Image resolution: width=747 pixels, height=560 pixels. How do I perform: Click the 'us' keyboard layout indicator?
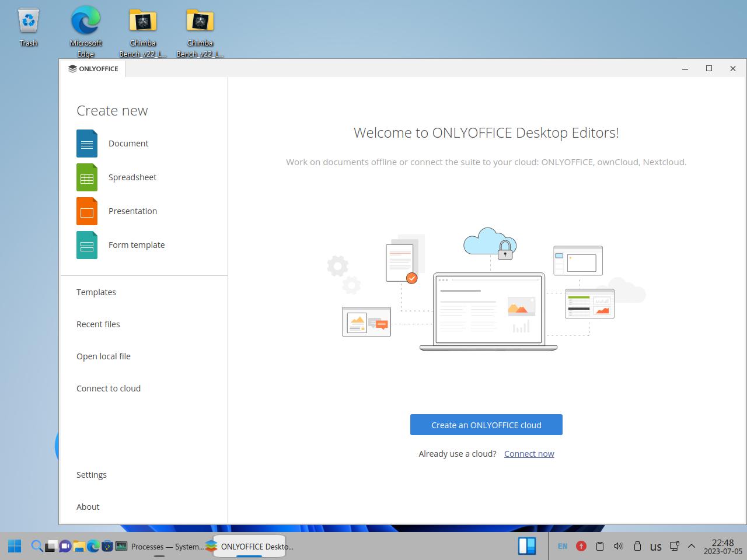click(656, 547)
